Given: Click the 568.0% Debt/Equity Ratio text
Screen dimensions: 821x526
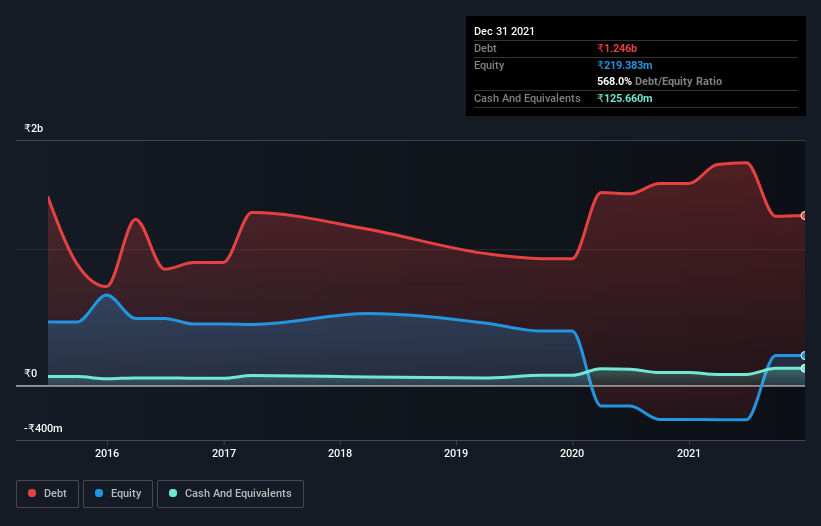Looking at the screenshot, I should pos(659,81).
